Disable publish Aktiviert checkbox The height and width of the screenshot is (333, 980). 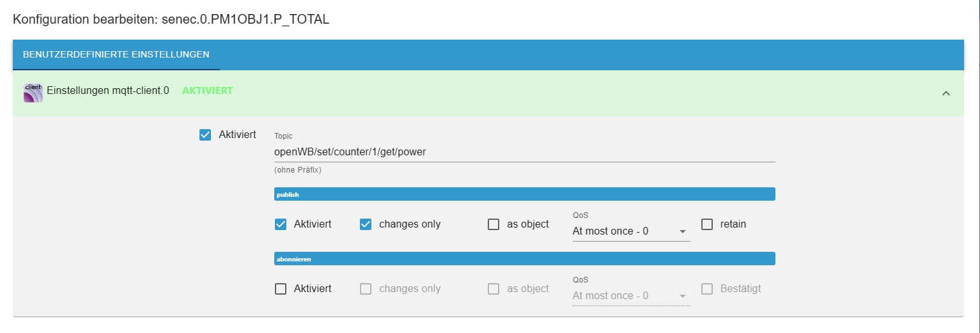pos(281,224)
